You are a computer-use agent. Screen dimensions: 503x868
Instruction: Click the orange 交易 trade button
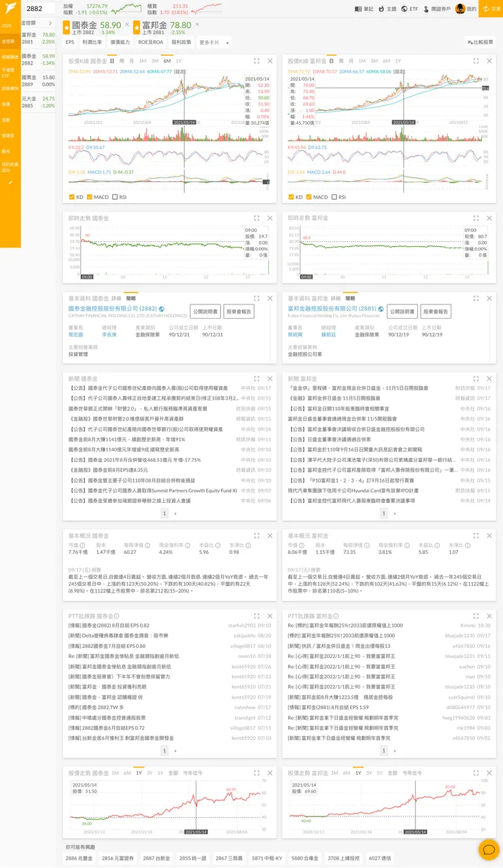coord(491,9)
